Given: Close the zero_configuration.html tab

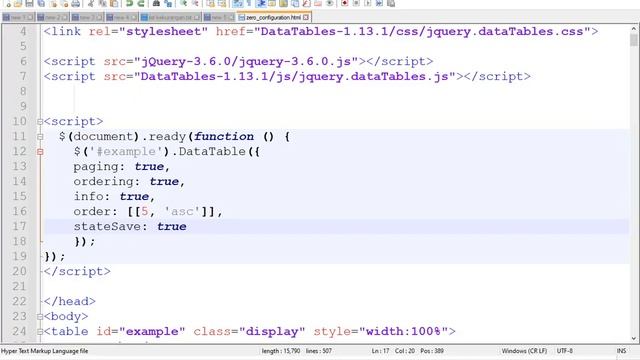Looking at the screenshot, I should (x=306, y=18).
